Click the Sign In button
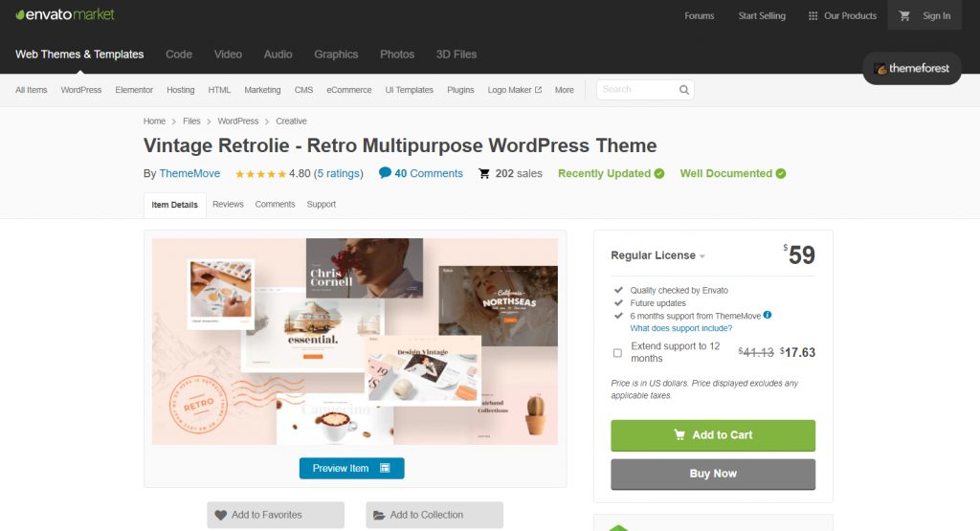The image size is (980, 531). click(x=936, y=15)
